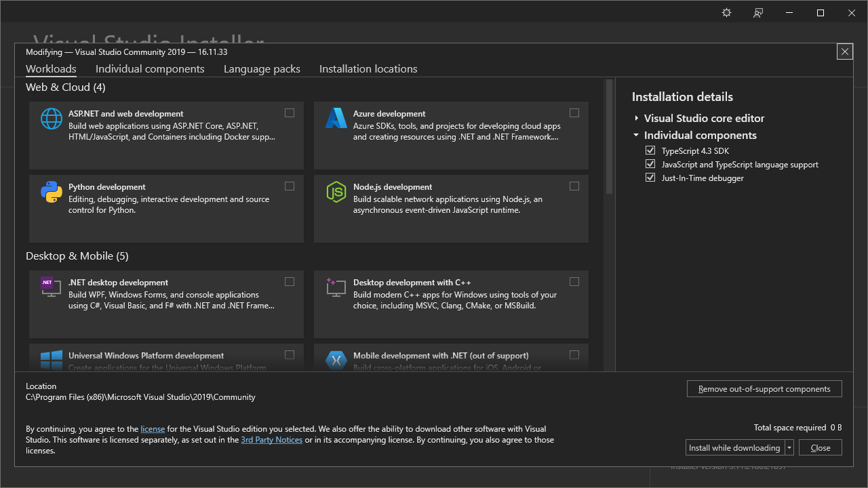Switch to the Individual components tab

click(x=150, y=69)
